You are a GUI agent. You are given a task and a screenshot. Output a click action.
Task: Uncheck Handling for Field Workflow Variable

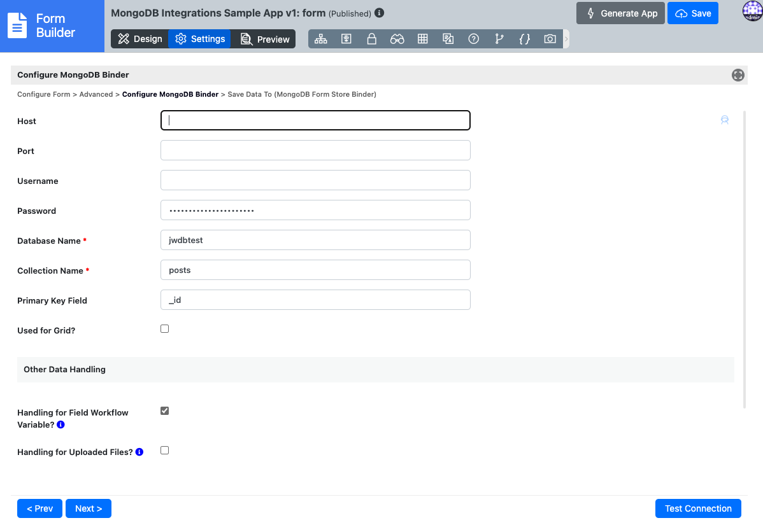pyautogui.click(x=165, y=411)
